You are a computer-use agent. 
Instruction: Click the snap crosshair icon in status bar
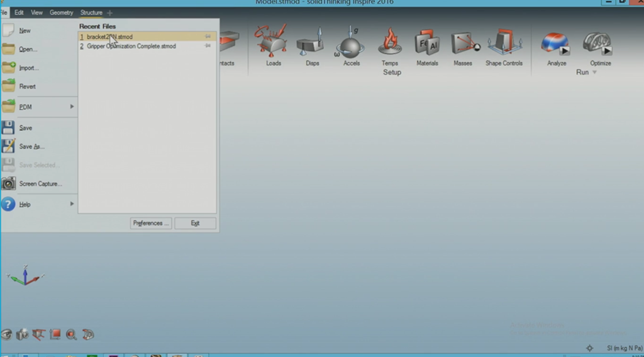(x=589, y=348)
